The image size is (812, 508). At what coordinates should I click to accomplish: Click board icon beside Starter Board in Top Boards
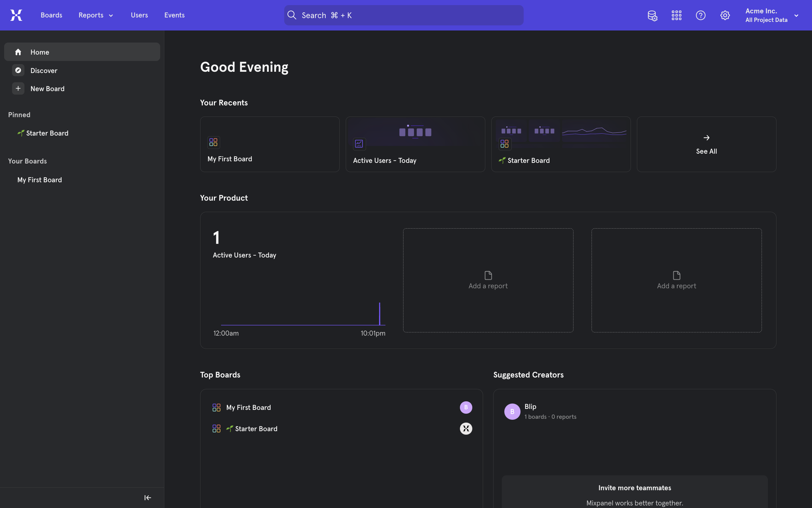pyautogui.click(x=216, y=428)
